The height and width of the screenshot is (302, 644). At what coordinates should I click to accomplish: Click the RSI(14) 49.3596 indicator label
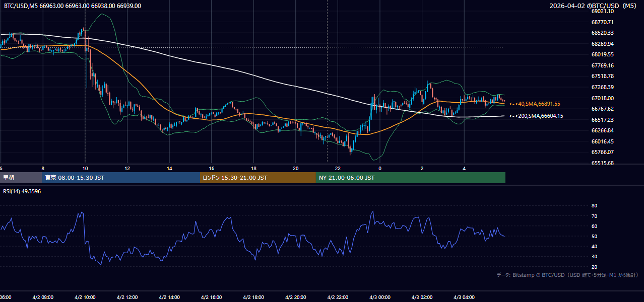22,191
